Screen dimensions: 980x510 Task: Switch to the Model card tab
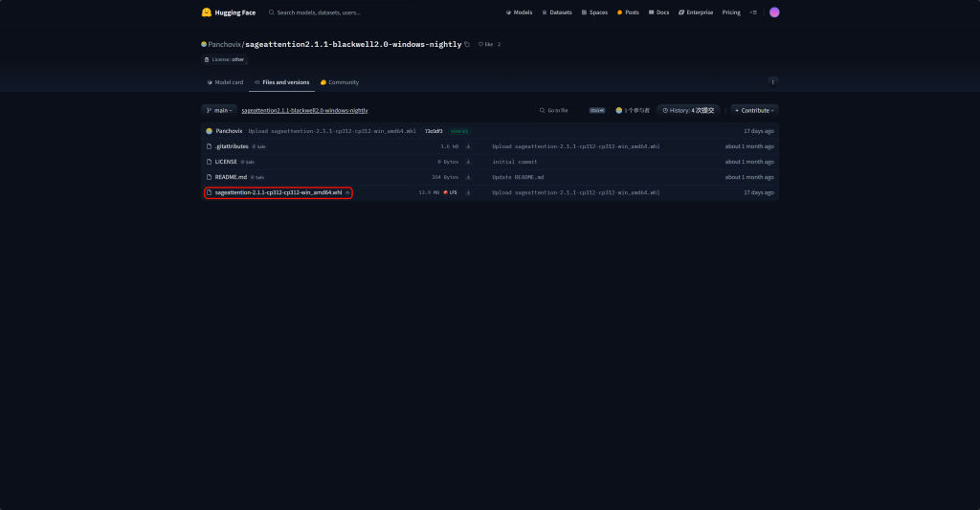click(225, 82)
